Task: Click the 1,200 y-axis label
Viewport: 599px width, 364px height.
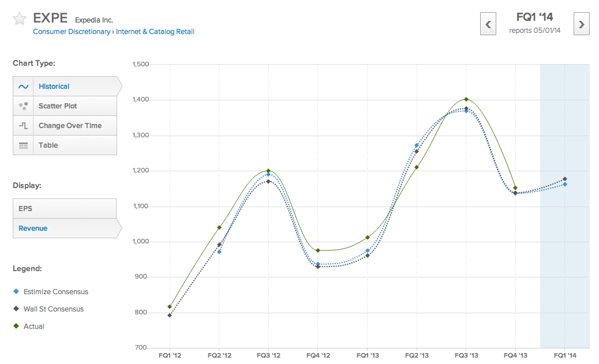Action: [141, 170]
